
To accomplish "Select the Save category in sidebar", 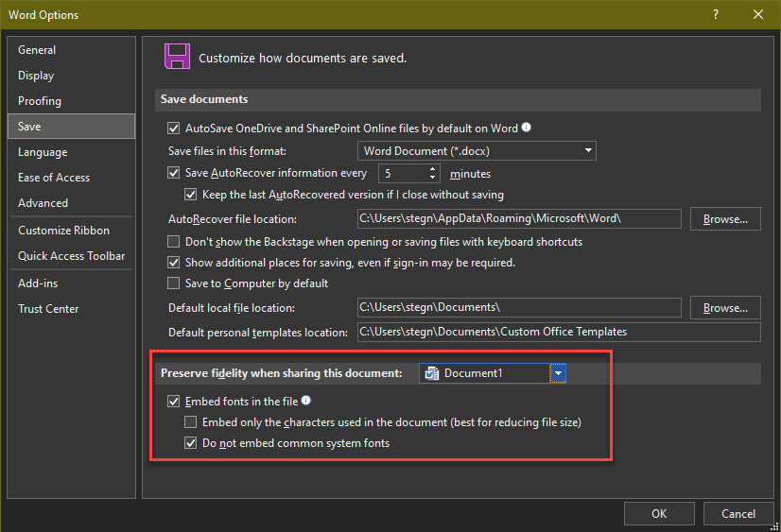I will coord(71,127).
